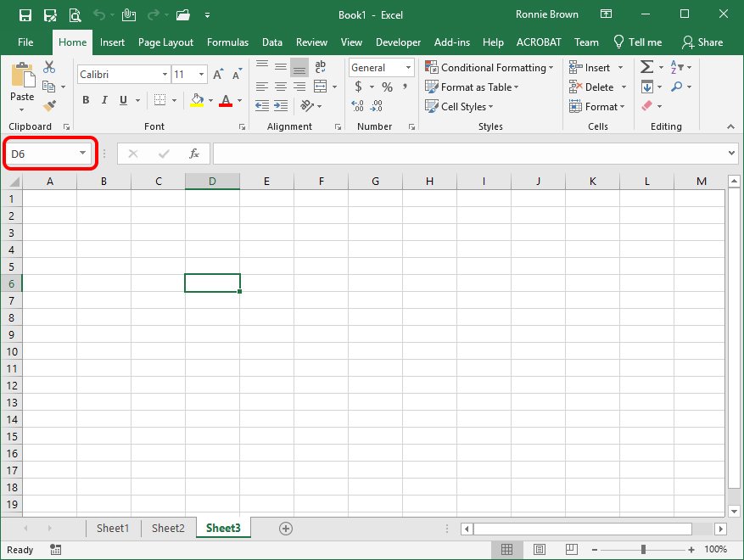Toggle Italic formatting
Image resolution: width=744 pixels, height=560 pixels.
click(104, 100)
